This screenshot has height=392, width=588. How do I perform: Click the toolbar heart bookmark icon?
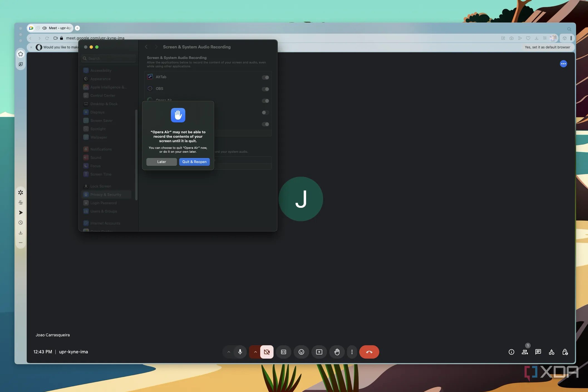pyautogui.click(x=528, y=38)
